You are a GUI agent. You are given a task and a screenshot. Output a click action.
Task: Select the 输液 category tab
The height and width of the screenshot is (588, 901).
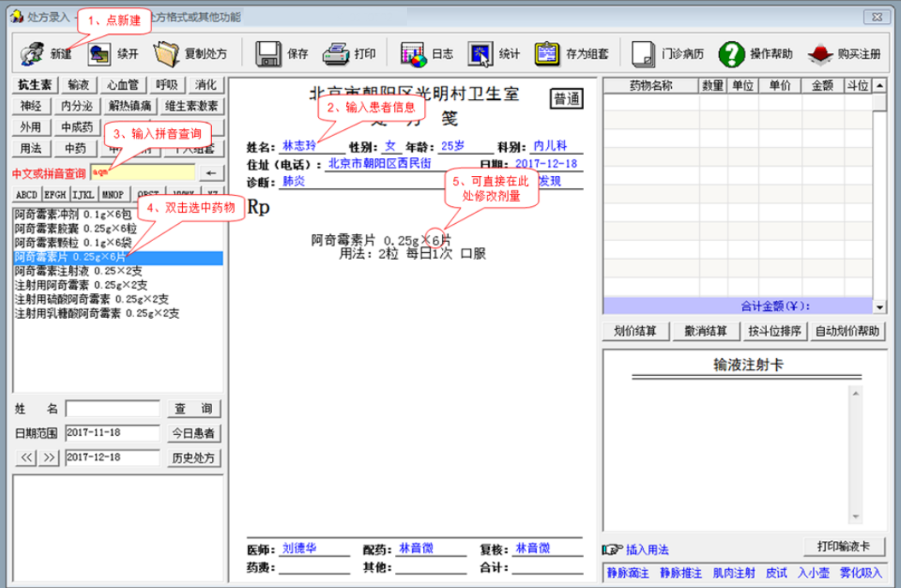(x=79, y=85)
